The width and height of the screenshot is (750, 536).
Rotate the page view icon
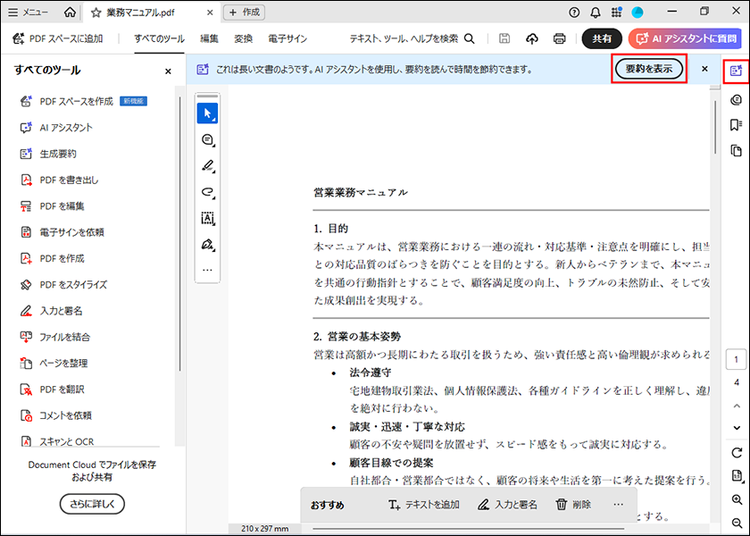pyautogui.click(x=736, y=453)
